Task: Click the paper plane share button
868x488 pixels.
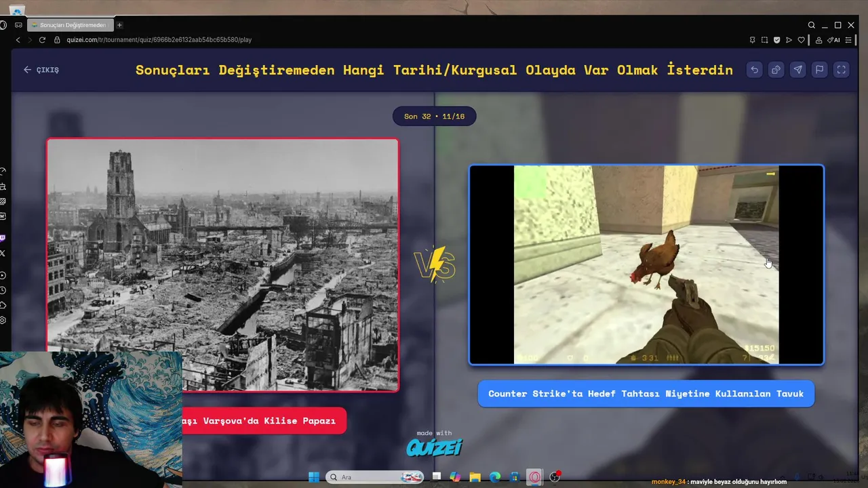Action: point(797,70)
